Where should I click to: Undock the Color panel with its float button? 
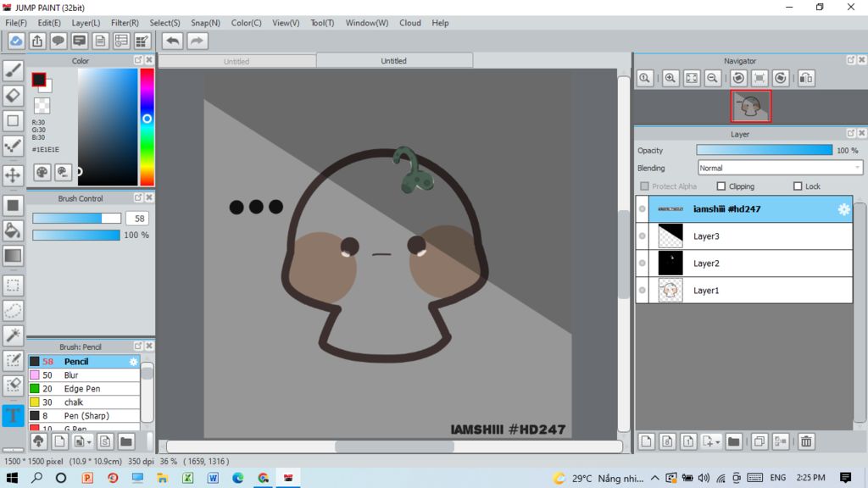[x=138, y=60]
